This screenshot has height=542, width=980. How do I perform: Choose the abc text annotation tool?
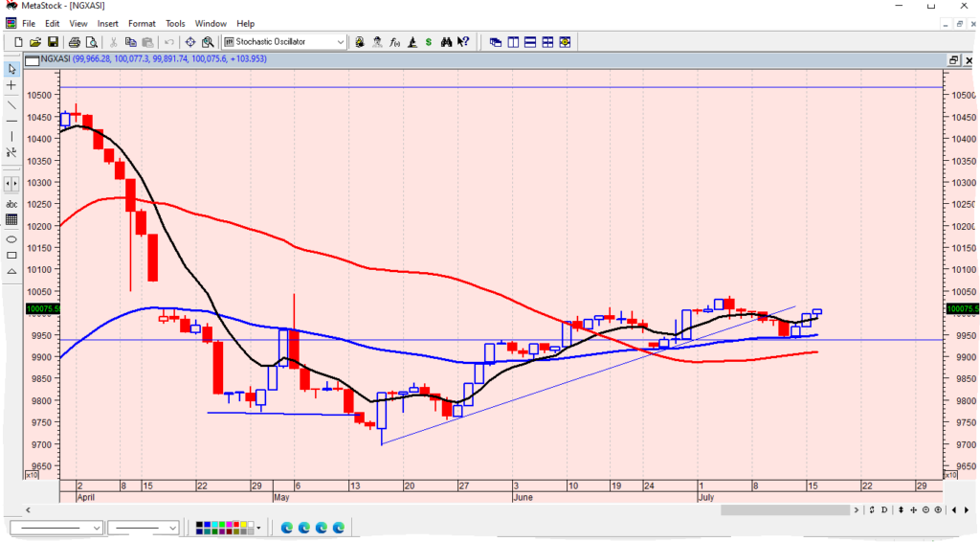tap(11, 204)
